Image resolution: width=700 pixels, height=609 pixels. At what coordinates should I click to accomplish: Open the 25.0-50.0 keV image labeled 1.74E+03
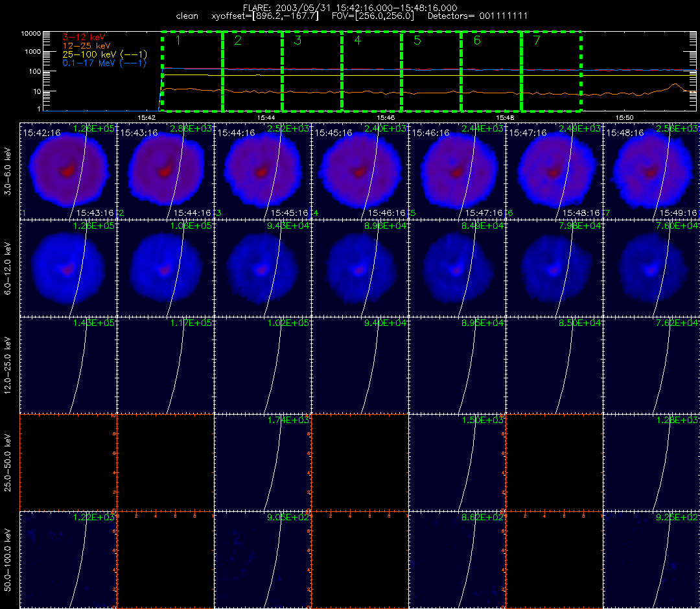coord(263,463)
